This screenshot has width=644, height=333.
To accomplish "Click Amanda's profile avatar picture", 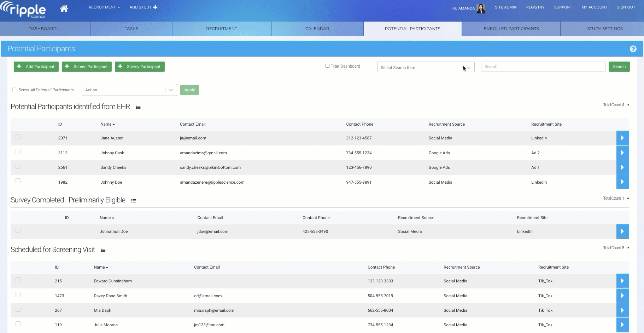I will 481,8.
